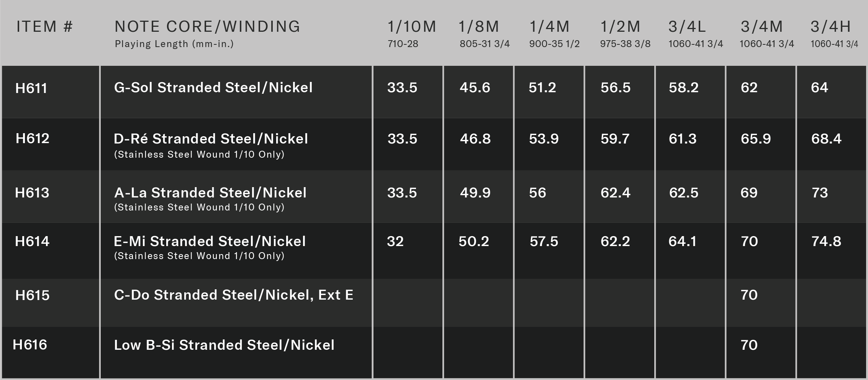This screenshot has width=868, height=380.
Task: Select G-Sol Stranded Steel/Nickel row label
Action: (213, 88)
